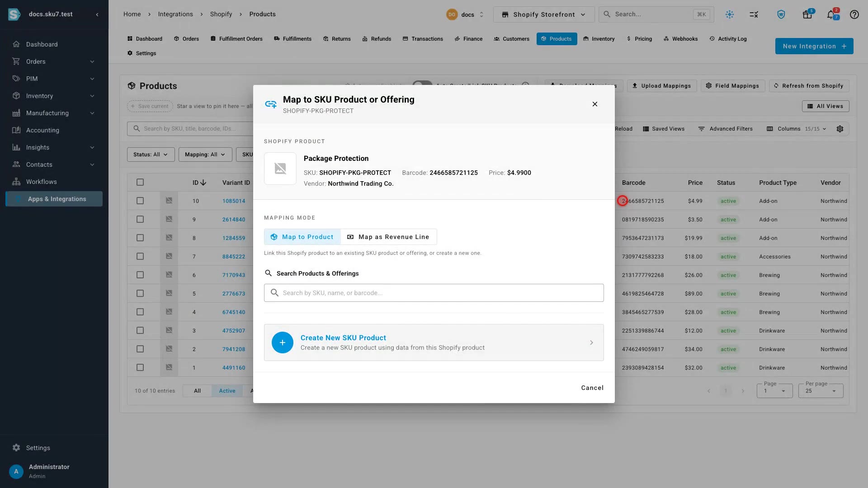
Task: Collapse the sidebar with the chevron arrow
Action: (97, 14)
